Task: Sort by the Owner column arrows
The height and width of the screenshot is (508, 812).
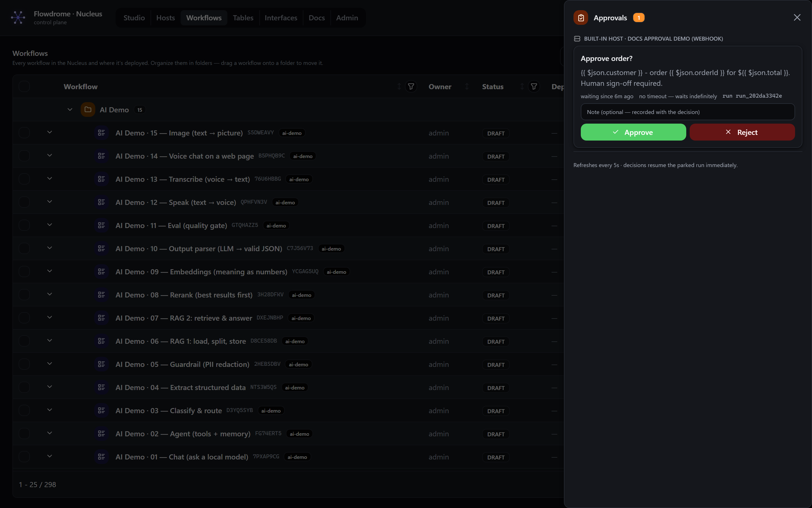Action: pos(467,87)
